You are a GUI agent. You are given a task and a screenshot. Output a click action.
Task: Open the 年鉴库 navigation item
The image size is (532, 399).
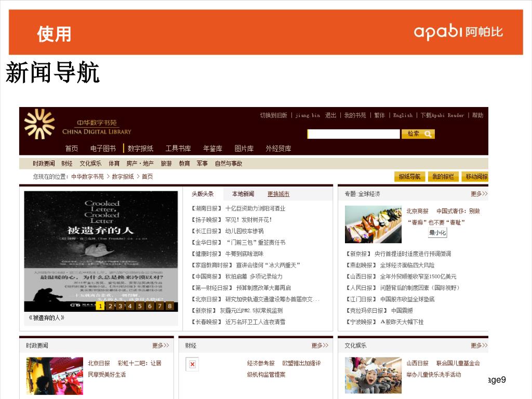(x=212, y=149)
